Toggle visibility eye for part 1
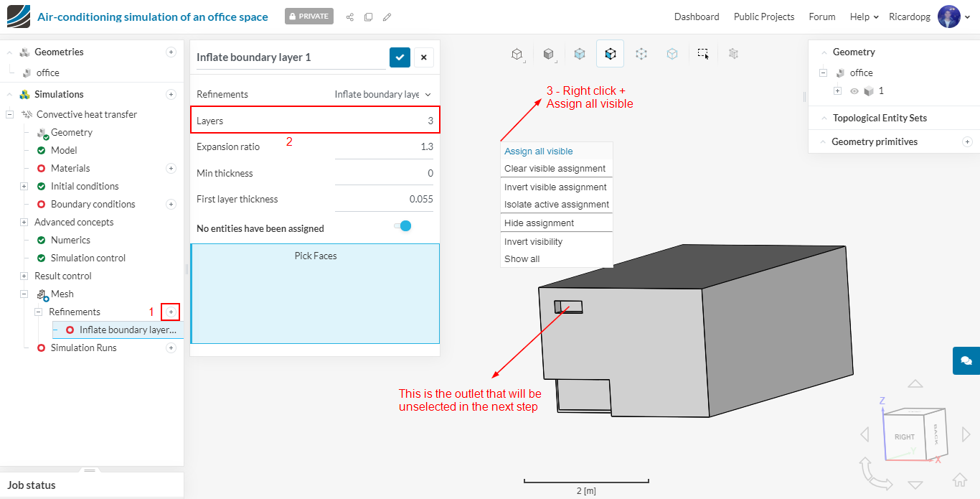The height and width of the screenshot is (499, 980). [854, 91]
